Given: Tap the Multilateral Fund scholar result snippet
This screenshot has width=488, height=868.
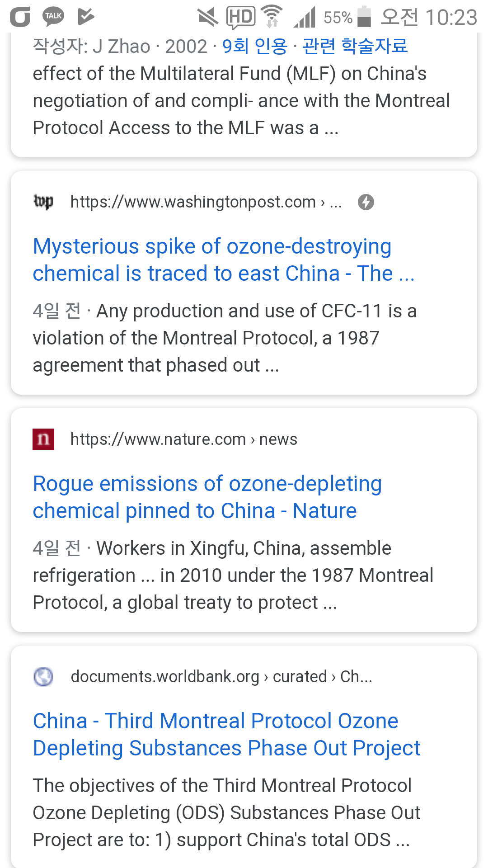Looking at the screenshot, I should coord(241,101).
